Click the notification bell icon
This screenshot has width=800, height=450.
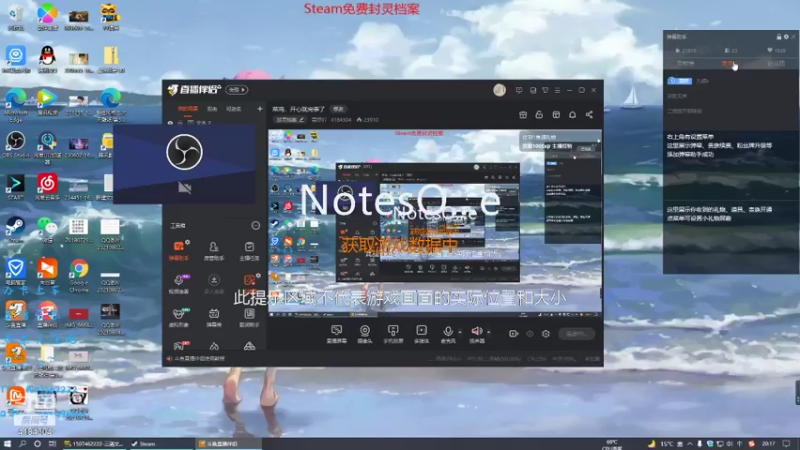572,115
